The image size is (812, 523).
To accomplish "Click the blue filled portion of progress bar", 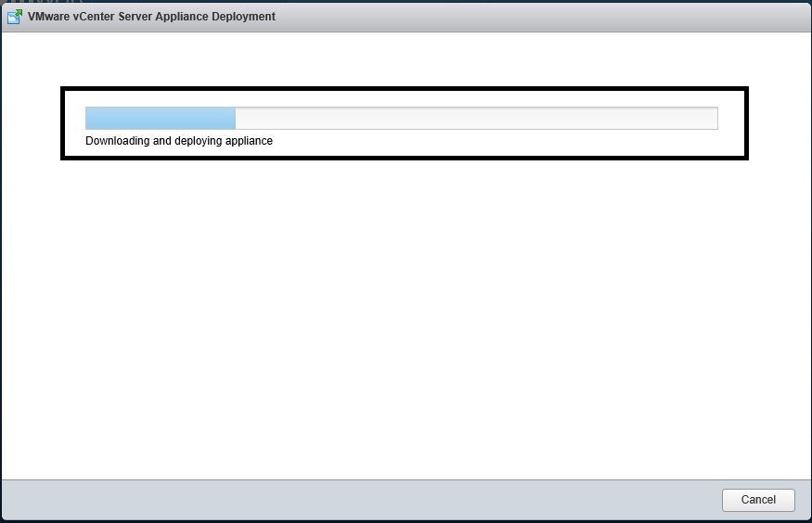I will tap(160, 118).
